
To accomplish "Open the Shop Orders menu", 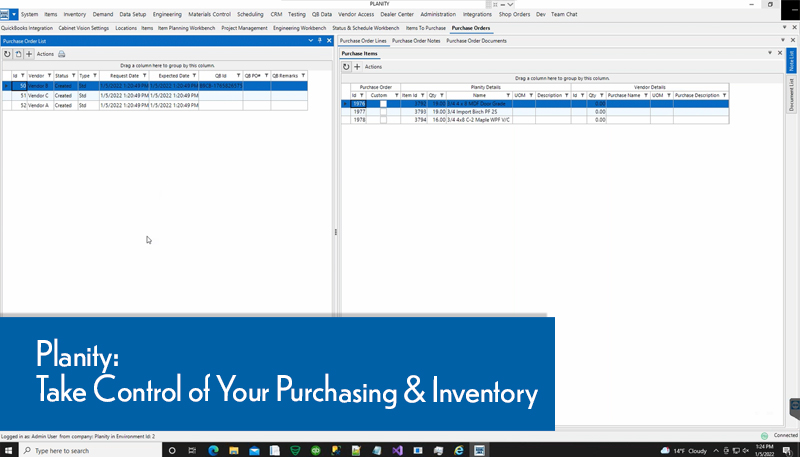I will [514, 14].
